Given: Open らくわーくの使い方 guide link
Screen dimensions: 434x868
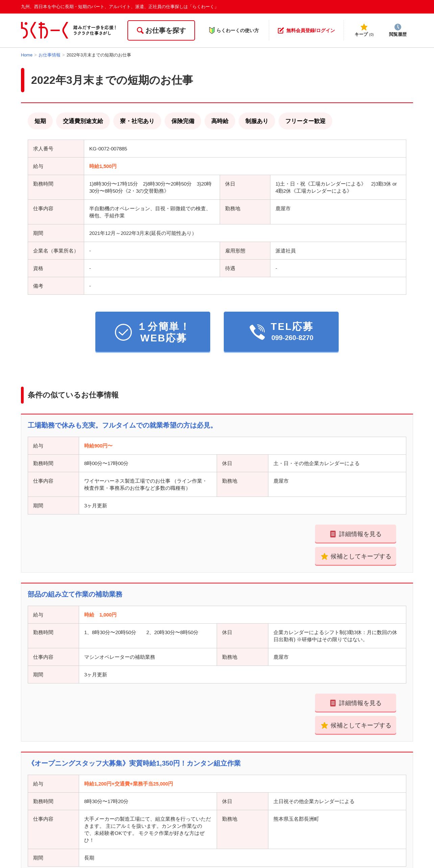Looking at the screenshot, I should pyautogui.click(x=234, y=30).
